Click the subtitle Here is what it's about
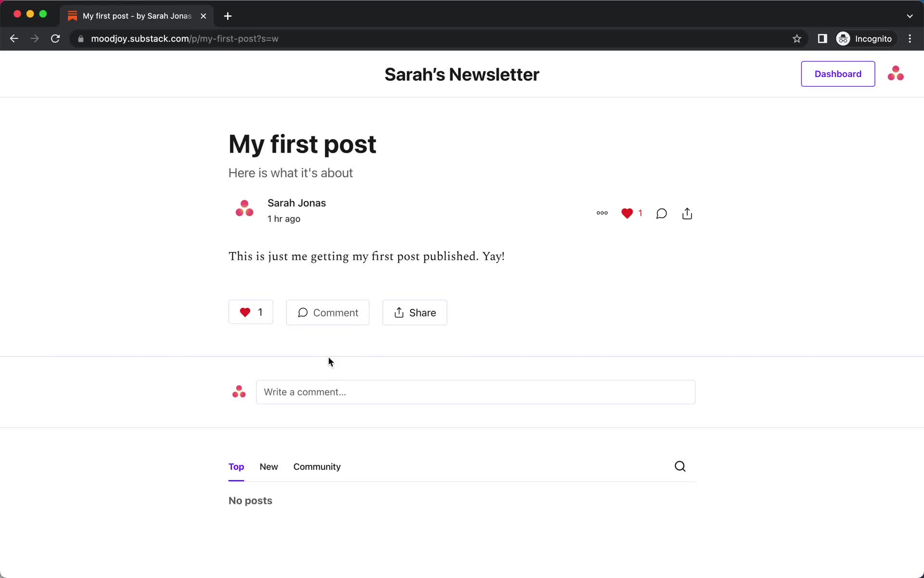The height and width of the screenshot is (578, 924). pos(291,173)
